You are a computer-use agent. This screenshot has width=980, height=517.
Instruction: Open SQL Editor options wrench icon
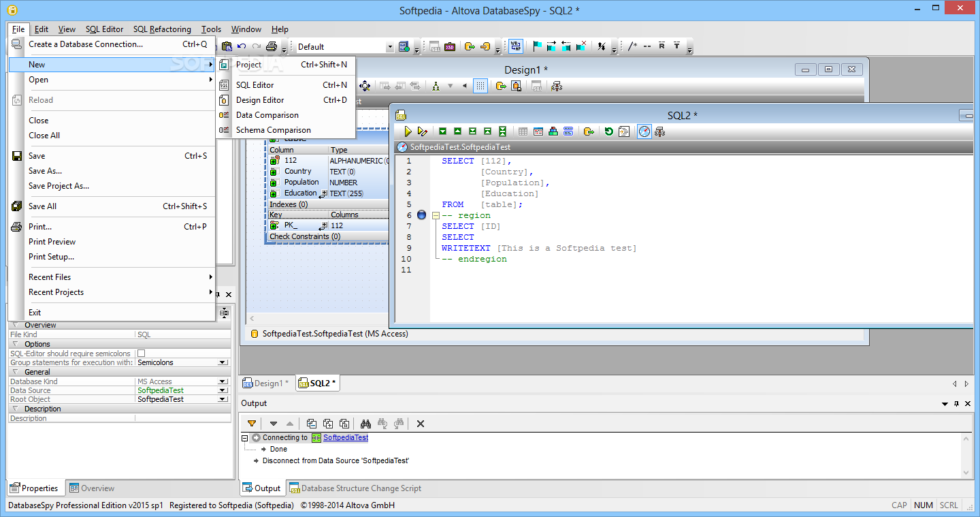click(x=659, y=131)
